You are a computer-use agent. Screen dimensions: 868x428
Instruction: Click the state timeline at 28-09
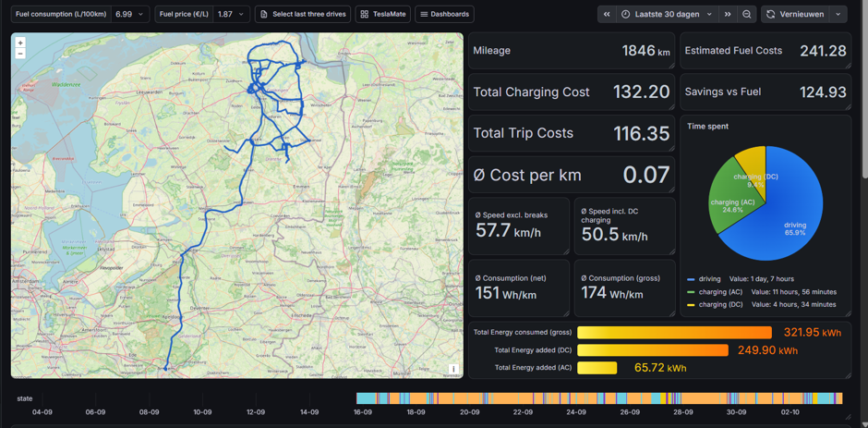(682, 398)
